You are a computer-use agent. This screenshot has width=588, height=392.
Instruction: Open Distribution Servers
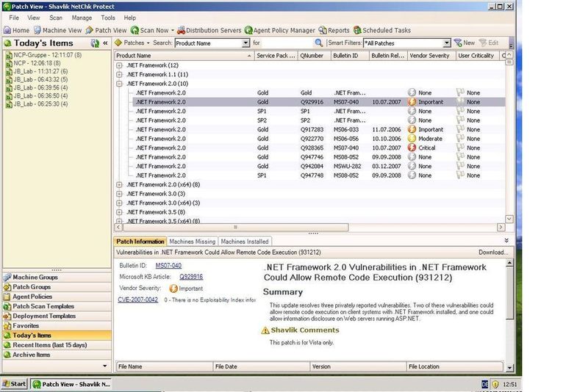[x=209, y=30]
